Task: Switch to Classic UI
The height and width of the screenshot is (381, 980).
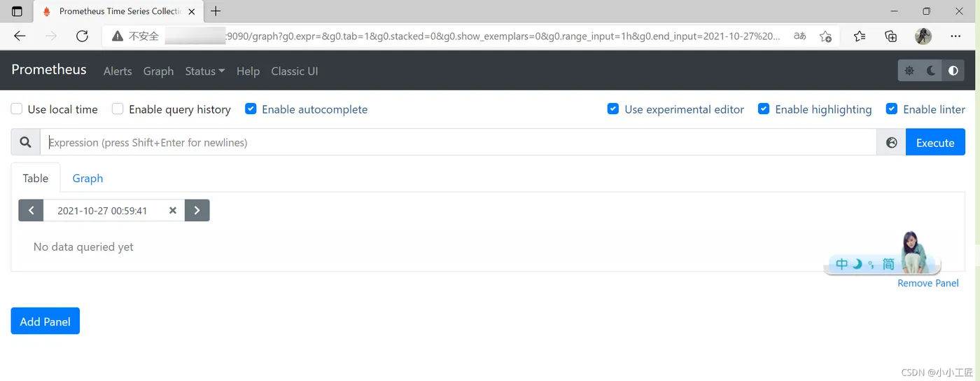Action: pyautogui.click(x=295, y=71)
